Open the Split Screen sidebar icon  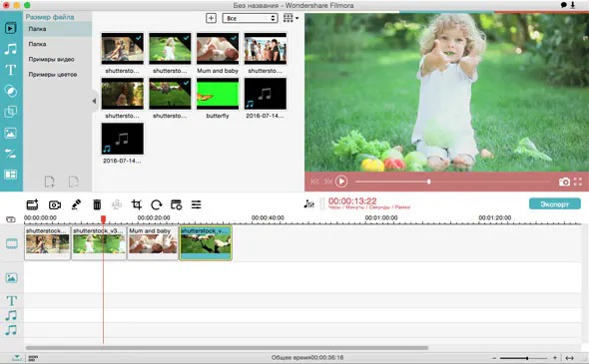(x=11, y=175)
